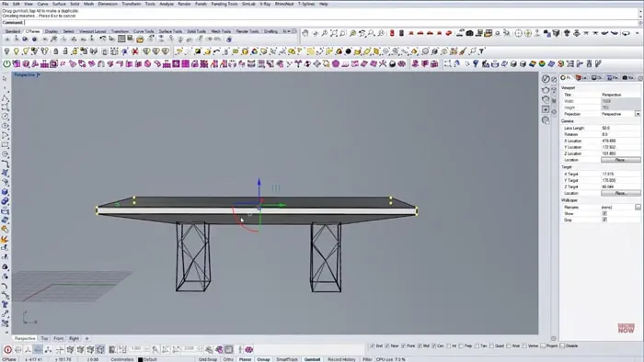
Task: Toggle the Wallpaper Gray checkbox
Action: [604, 220]
